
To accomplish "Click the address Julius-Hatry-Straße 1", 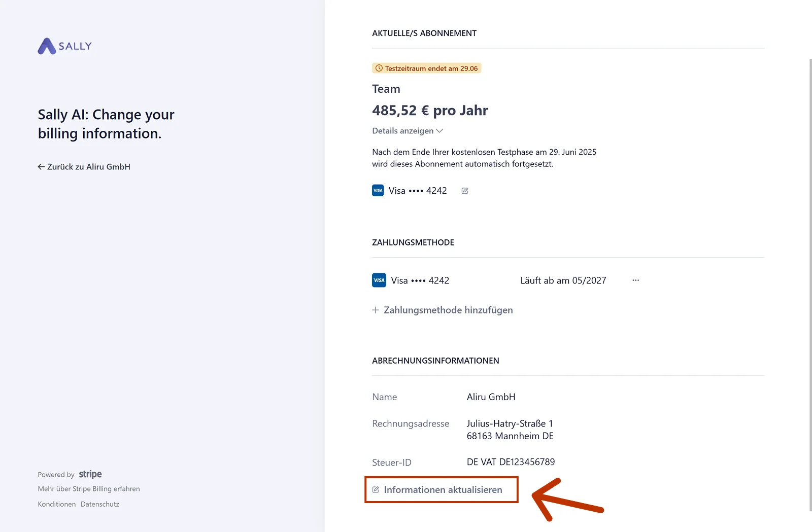I will tap(510, 423).
